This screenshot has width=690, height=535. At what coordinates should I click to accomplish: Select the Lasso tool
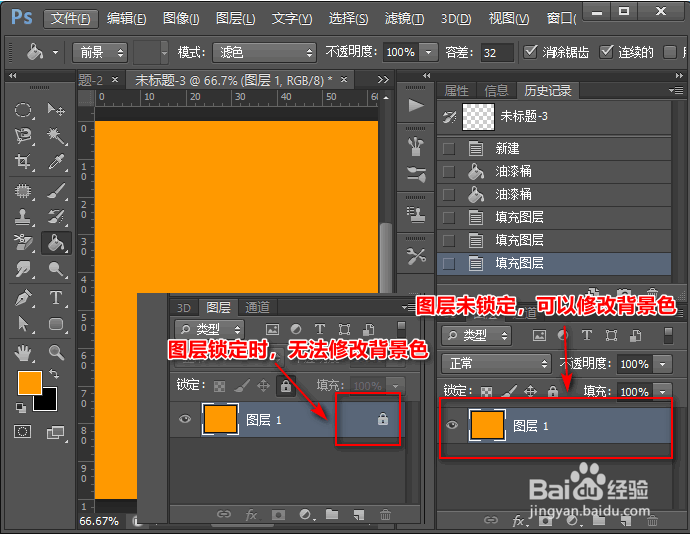tap(23, 136)
